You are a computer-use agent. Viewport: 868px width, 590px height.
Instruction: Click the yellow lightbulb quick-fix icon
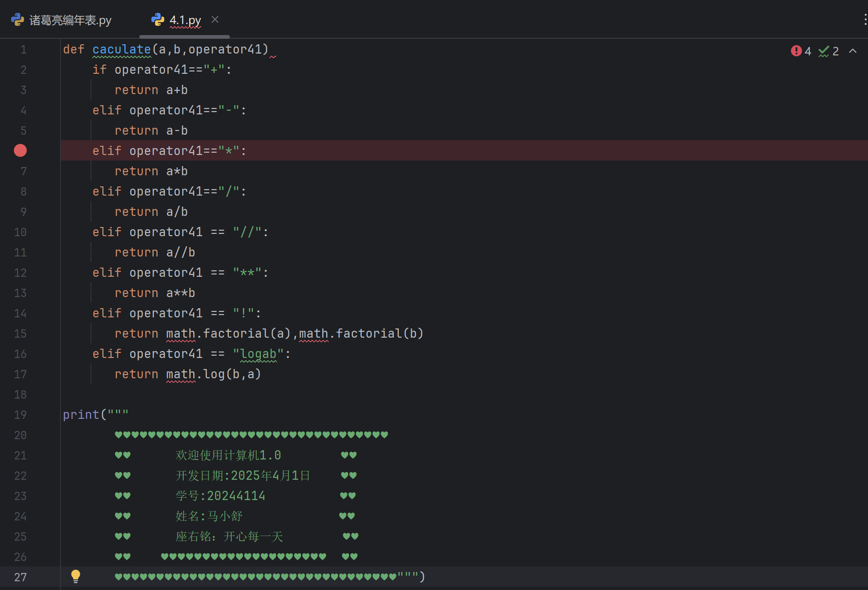pos(76,576)
